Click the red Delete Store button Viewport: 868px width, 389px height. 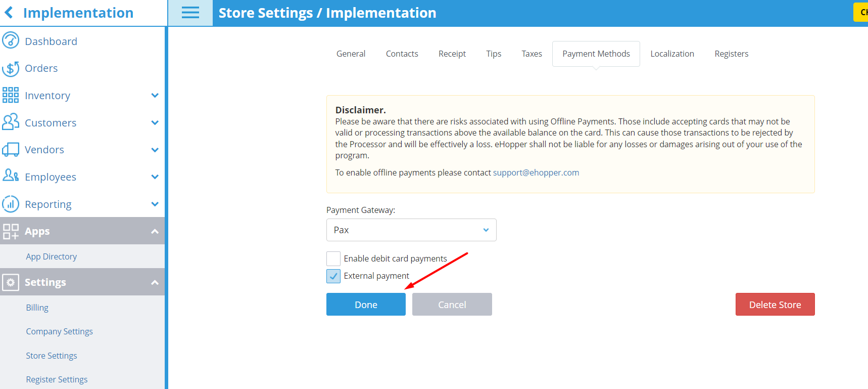click(775, 305)
